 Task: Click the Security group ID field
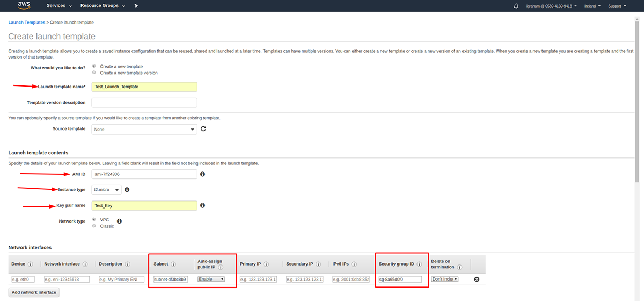point(400,279)
